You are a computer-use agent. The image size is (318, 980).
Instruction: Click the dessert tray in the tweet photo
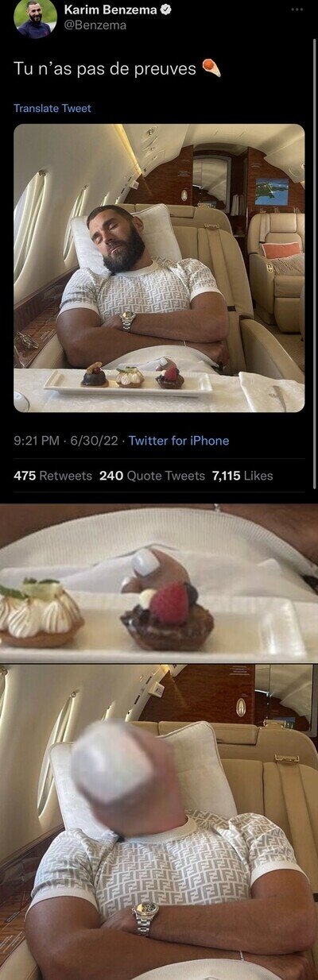pyautogui.click(x=128, y=382)
